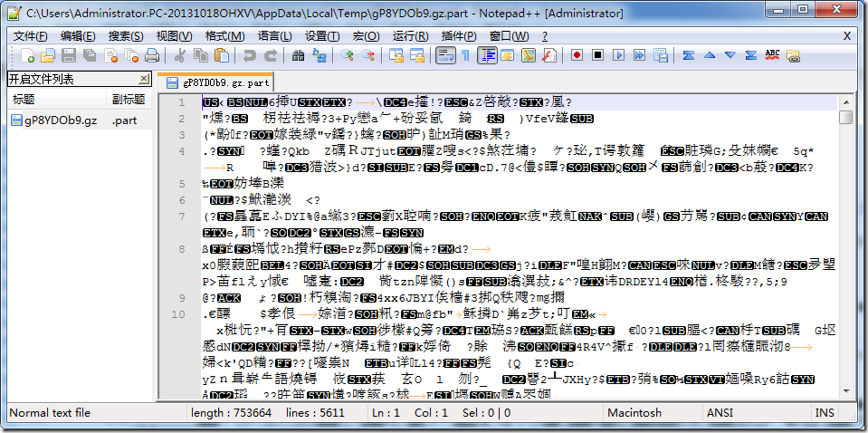
Task: Open the Replace dialog icon
Action: (x=319, y=55)
